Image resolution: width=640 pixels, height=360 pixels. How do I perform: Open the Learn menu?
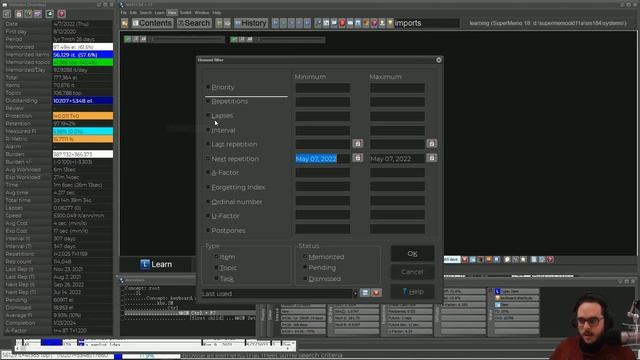[160, 13]
